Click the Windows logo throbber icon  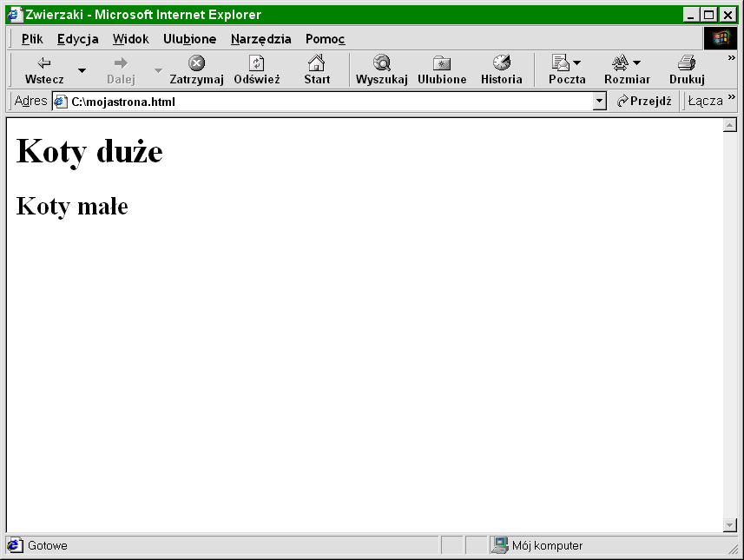pos(721,38)
